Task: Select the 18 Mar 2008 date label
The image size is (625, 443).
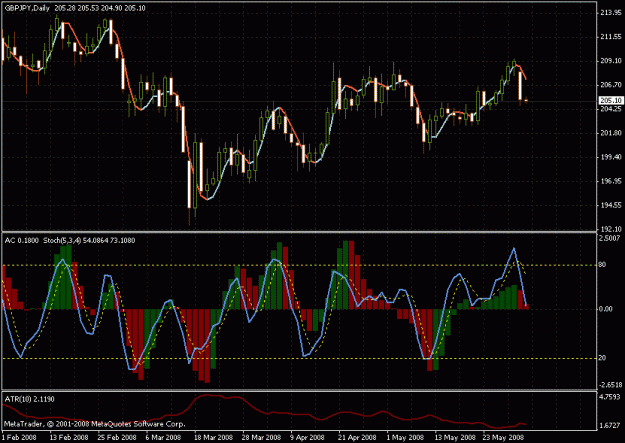Action: click(213, 438)
